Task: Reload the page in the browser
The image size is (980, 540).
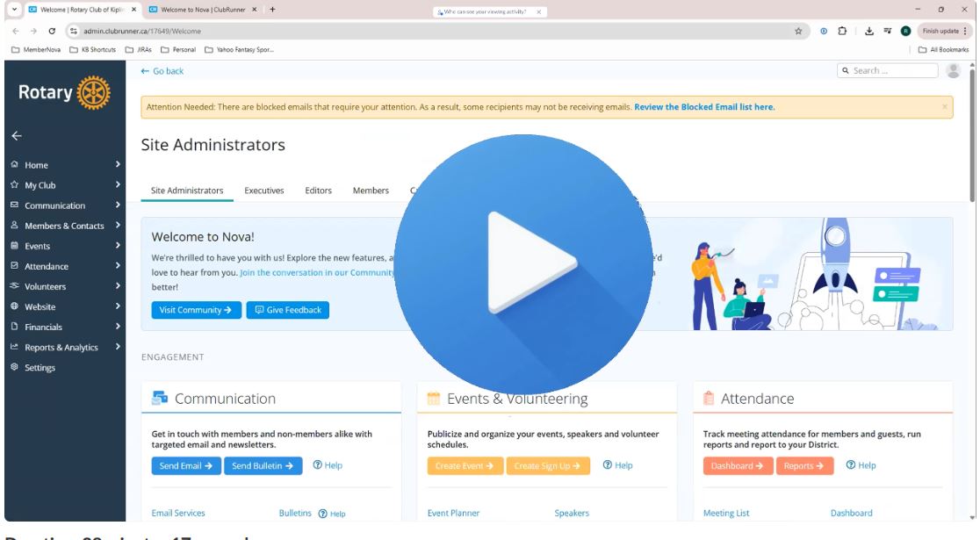Action: 52,31
